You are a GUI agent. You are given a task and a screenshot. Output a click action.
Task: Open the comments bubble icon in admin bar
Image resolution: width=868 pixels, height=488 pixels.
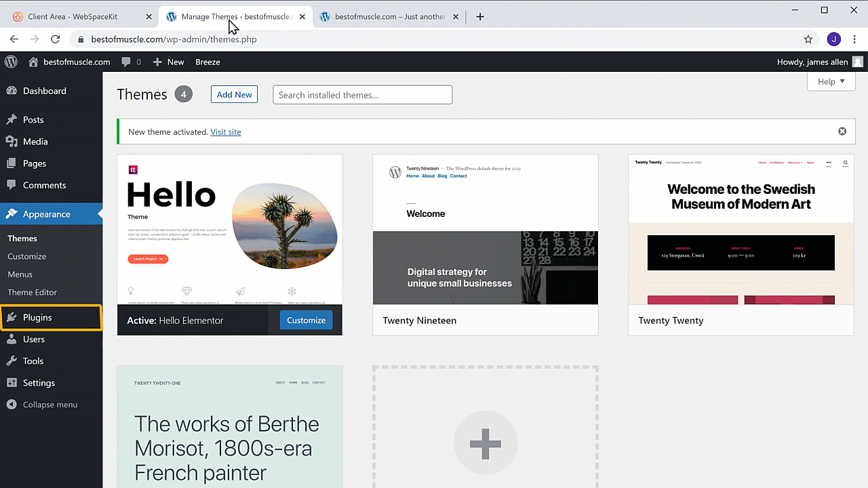tap(125, 62)
